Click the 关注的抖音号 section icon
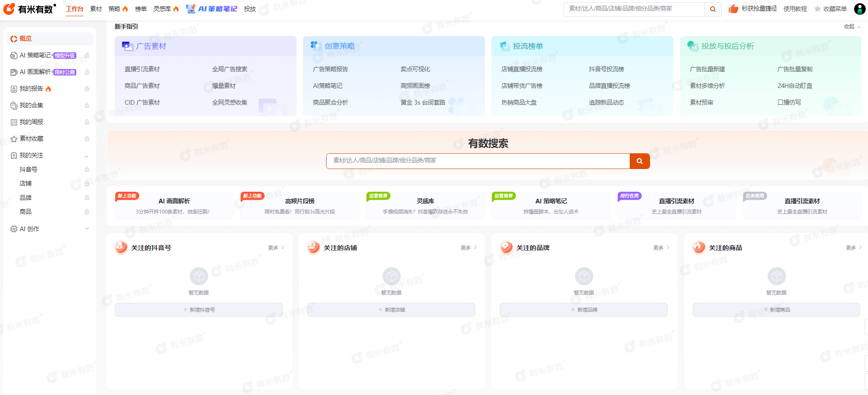868x395 pixels. tap(121, 247)
